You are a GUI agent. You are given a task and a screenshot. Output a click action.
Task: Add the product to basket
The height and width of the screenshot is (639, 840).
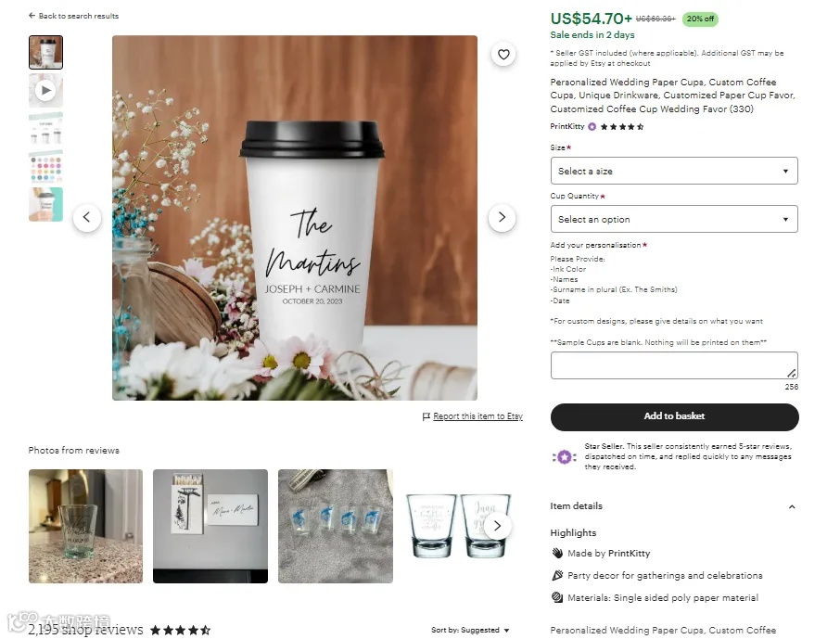click(674, 416)
